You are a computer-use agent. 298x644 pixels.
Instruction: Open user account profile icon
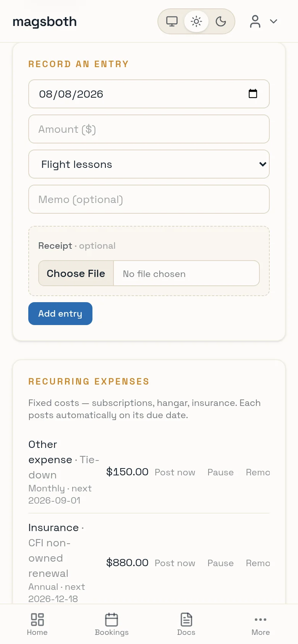(255, 21)
